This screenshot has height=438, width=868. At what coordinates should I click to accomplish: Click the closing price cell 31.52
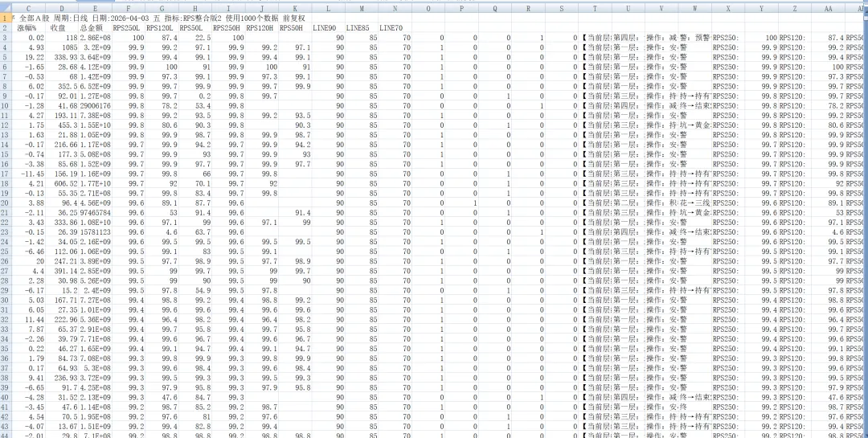(61, 397)
